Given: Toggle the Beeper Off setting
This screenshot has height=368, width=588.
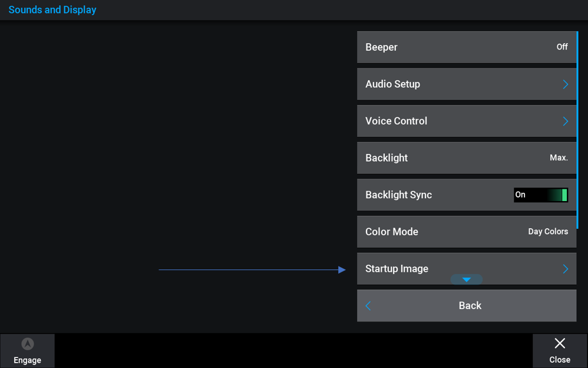Looking at the screenshot, I should (x=561, y=47).
